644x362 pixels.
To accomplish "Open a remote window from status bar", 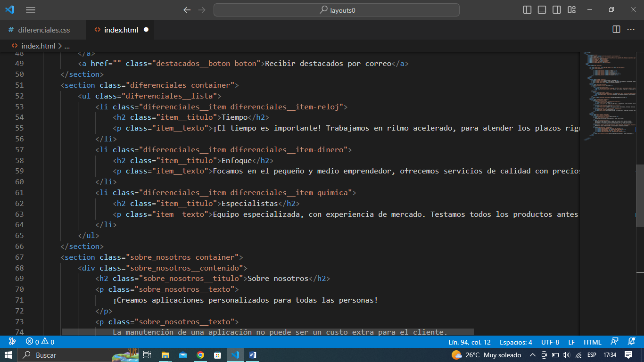I will coord(12,342).
